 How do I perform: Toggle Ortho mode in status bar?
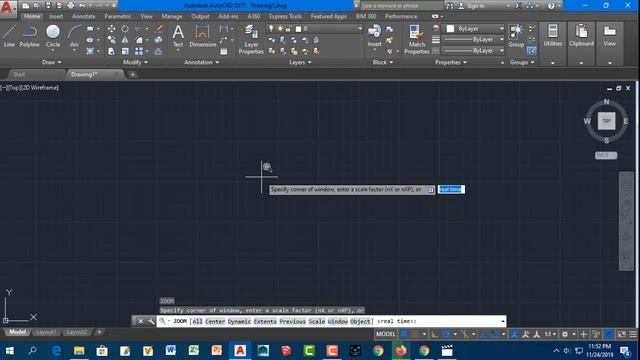pyautogui.click(x=435, y=334)
